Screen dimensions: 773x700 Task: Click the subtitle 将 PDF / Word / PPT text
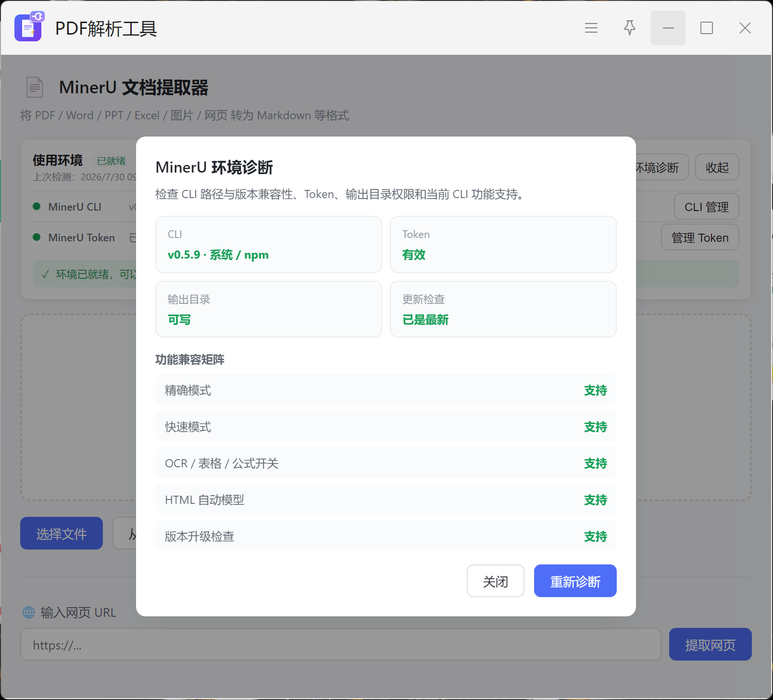[x=185, y=115]
